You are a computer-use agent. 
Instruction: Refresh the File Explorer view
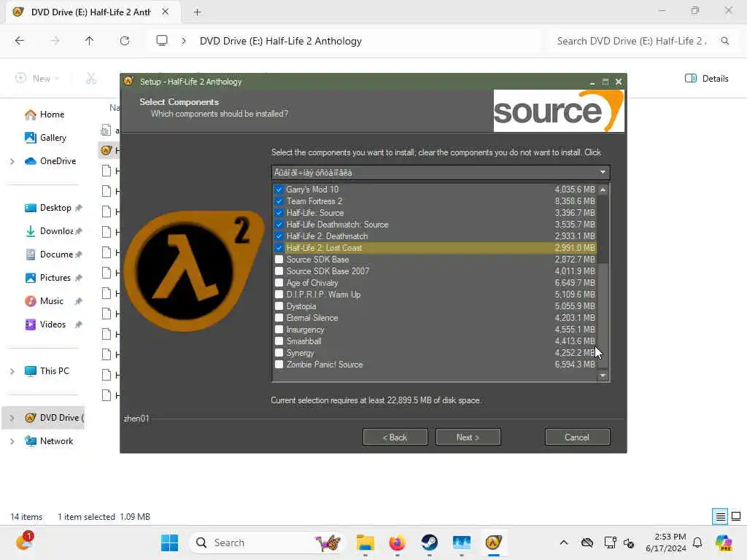tap(125, 41)
